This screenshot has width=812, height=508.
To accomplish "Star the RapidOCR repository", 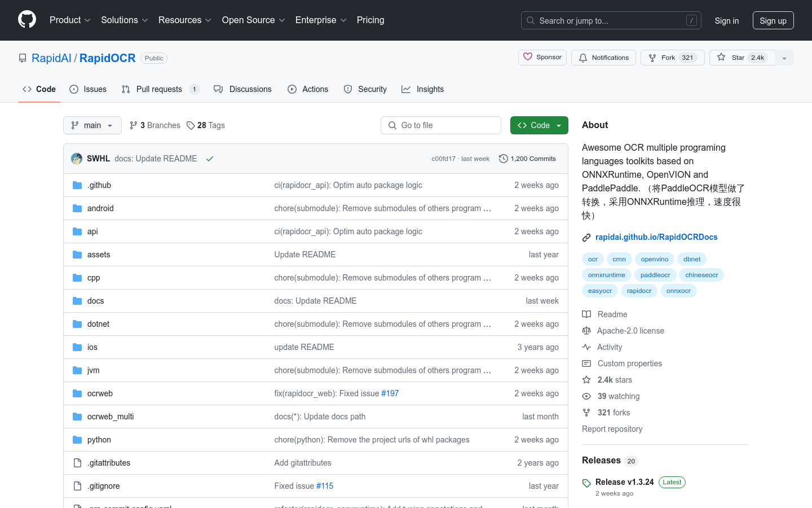I will [x=742, y=58].
